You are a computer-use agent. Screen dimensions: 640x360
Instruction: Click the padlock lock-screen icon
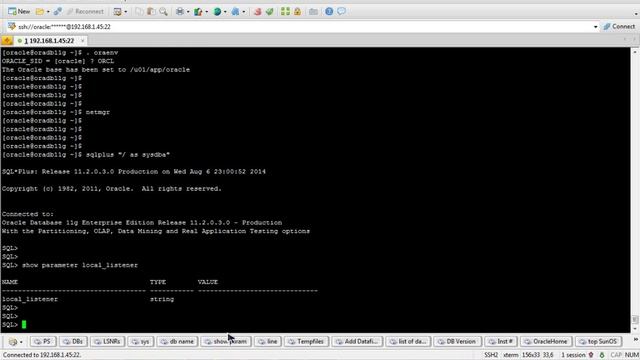tap(298, 12)
